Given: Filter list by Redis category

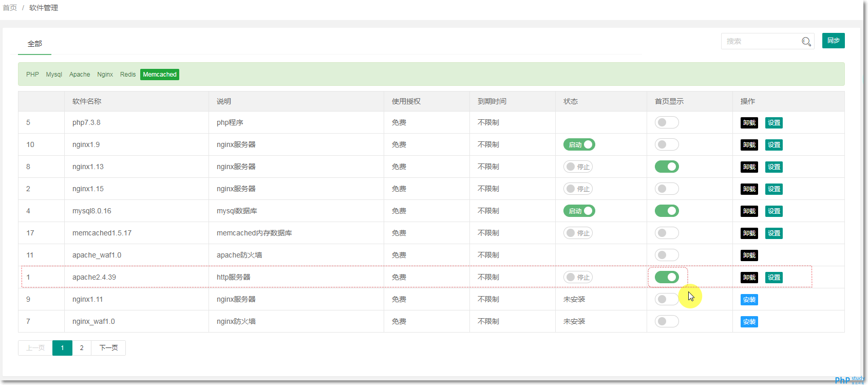Looking at the screenshot, I should click(x=128, y=75).
